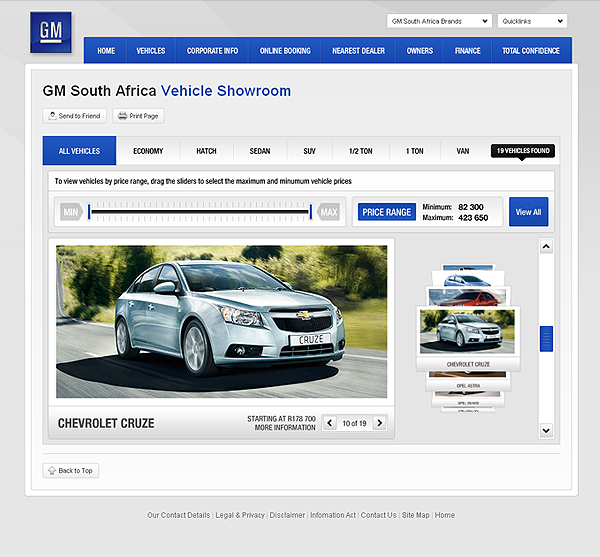Open Contact Us footer link

pyautogui.click(x=378, y=515)
